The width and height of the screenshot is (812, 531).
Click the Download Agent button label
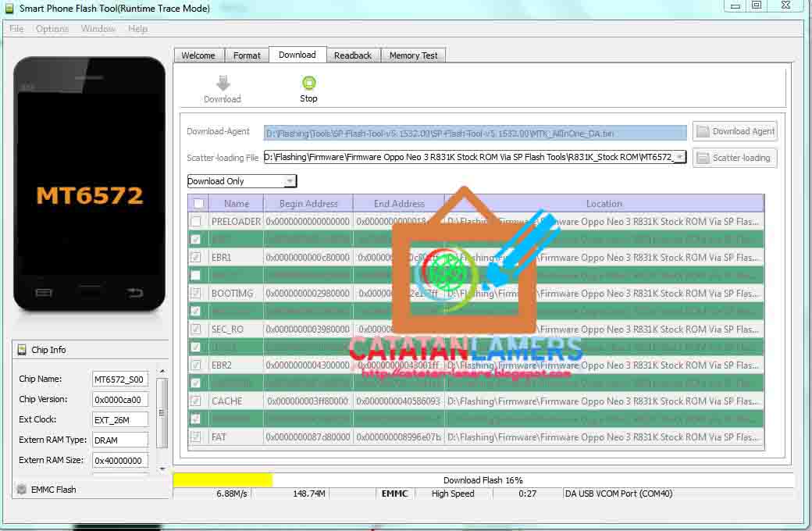pyautogui.click(x=743, y=132)
